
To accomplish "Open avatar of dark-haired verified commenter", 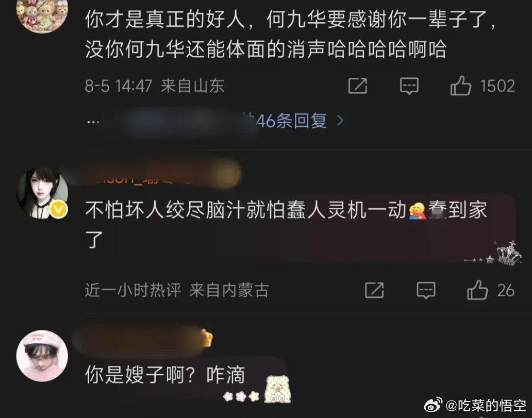I will coord(42,192).
